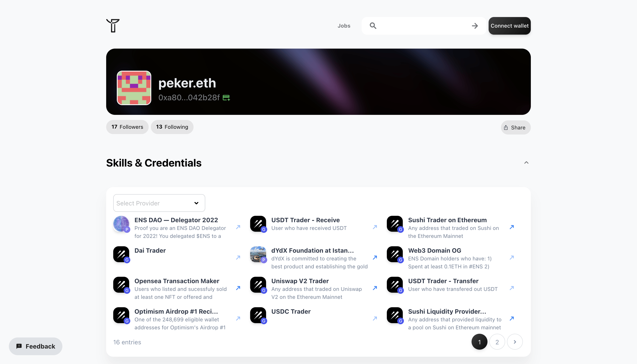Screen dimensions: 637x364
Task: Open Sushi Trader on Ethereum external link arrow
Action: (512, 227)
